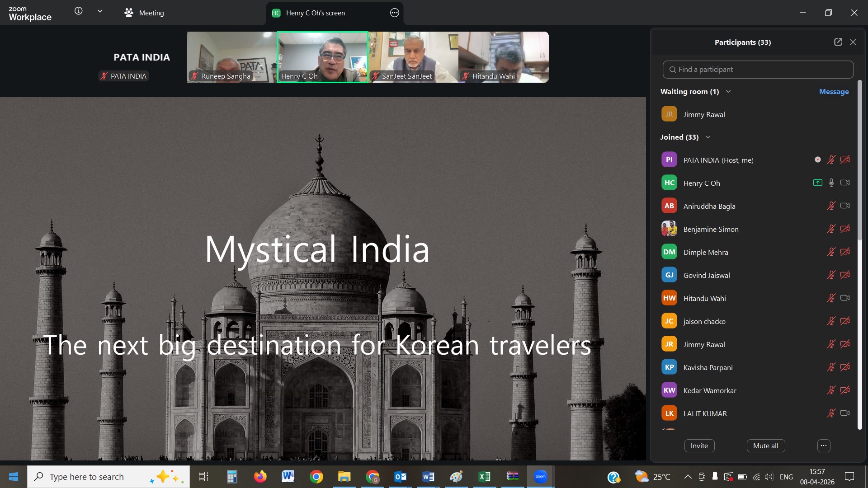The height and width of the screenshot is (488, 868).
Task: Open more participant actions with the ellipsis button
Action: coord(822,446)
